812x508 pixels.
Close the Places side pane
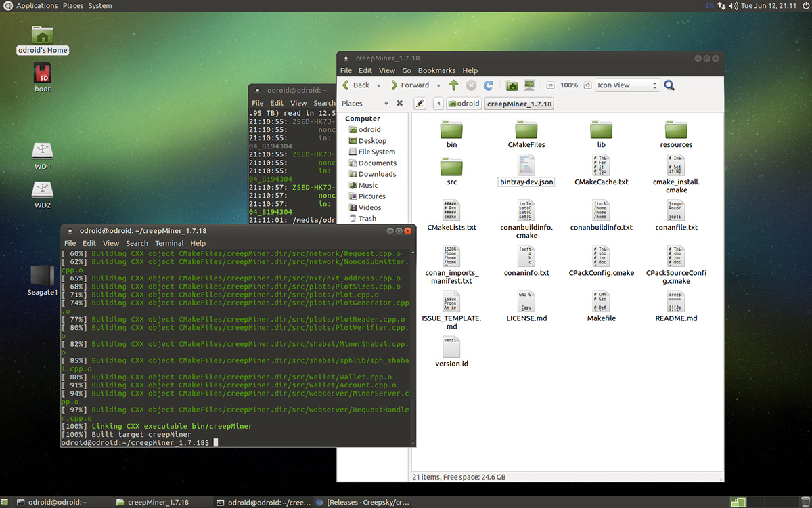[x=399, y=104]
